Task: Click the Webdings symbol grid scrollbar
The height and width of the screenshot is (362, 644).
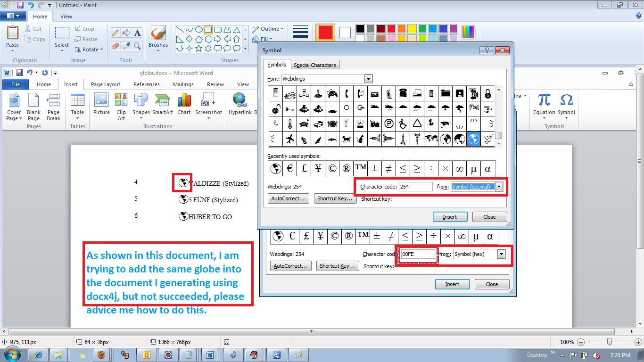Action: pos(499,116)
